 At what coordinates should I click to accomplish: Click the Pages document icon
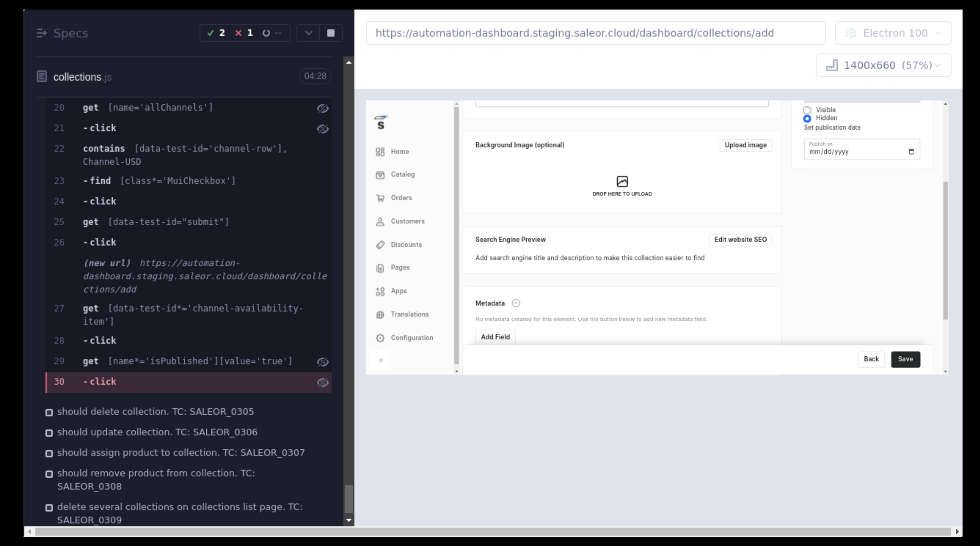pos(380,268)
